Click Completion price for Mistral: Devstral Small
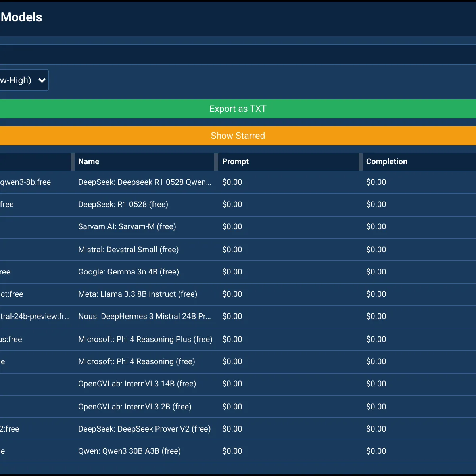The image size is (476, 476). pos(376,250)
